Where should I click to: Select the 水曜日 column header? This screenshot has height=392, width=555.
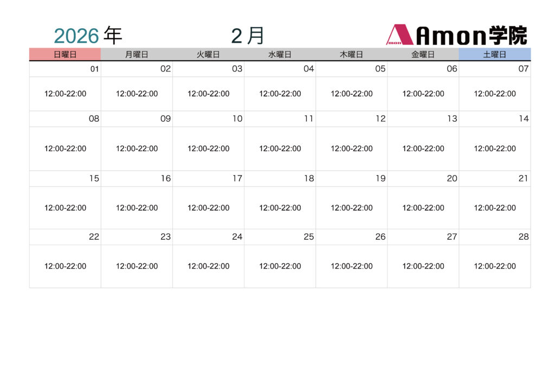coord(280,54)
